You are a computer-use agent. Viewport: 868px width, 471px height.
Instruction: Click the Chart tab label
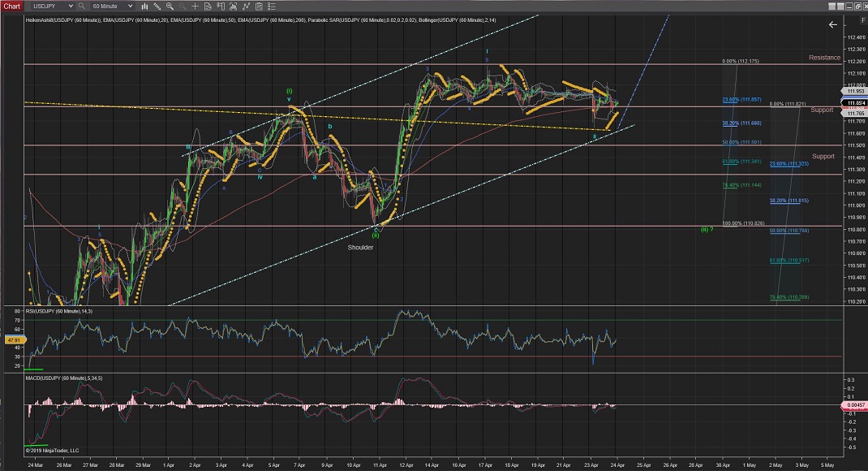11,6
